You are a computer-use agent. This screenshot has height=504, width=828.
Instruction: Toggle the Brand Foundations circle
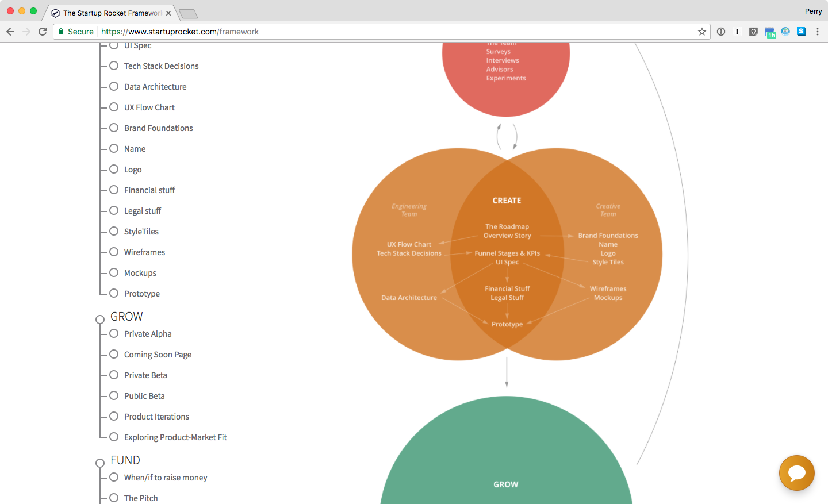pos(114,128)
